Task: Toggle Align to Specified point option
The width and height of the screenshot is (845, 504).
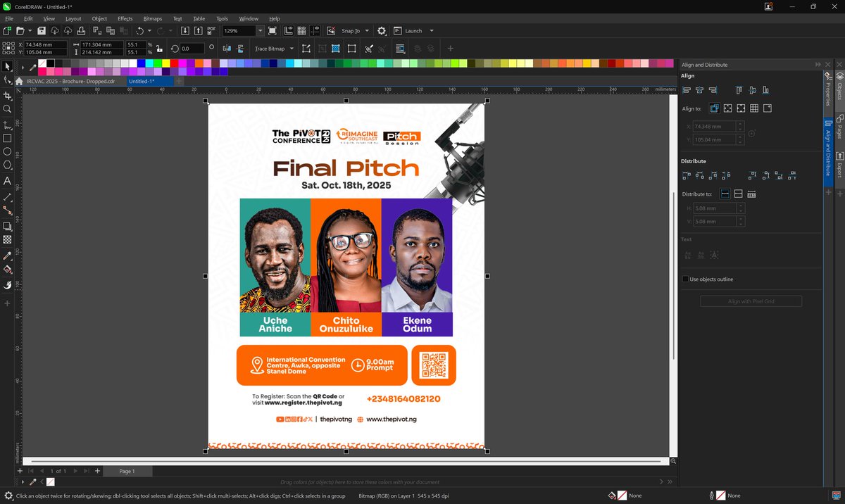Action: pyautogui.click(x=768, y=108)
